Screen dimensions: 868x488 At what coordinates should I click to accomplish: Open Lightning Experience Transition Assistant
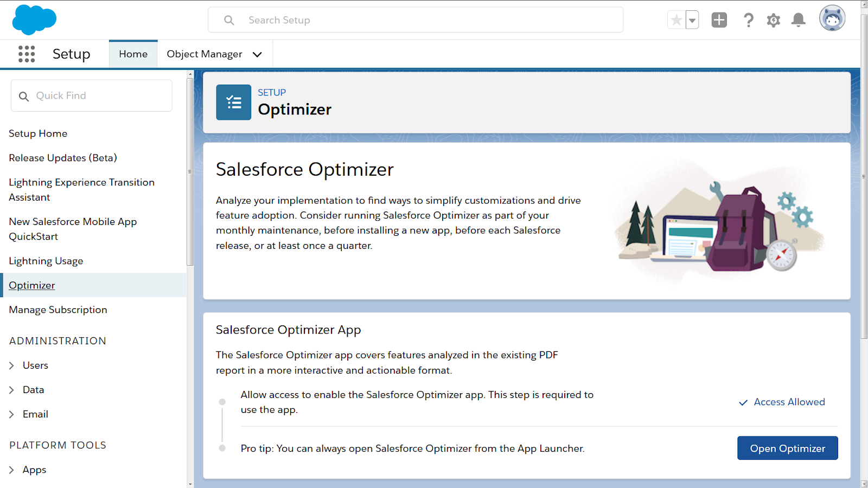pyautogui.click(x=81, y=190)
